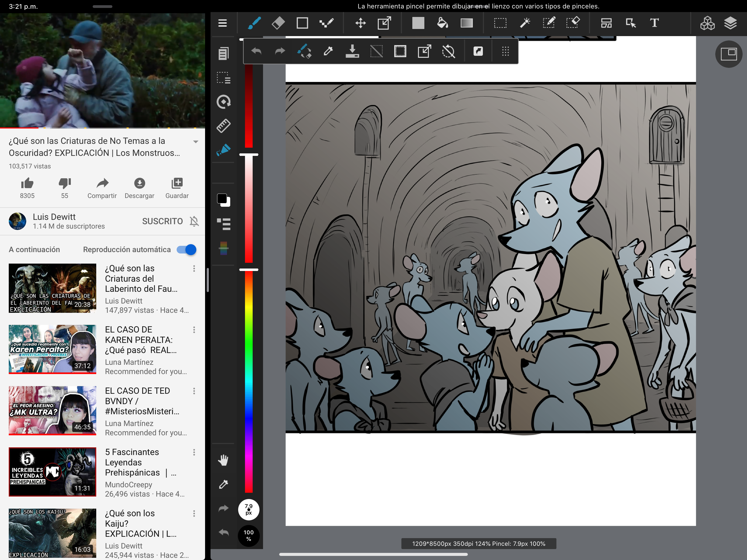Screen dimensions: 747x560
Task: Select the Move layer tool
Action: [360, 23]
